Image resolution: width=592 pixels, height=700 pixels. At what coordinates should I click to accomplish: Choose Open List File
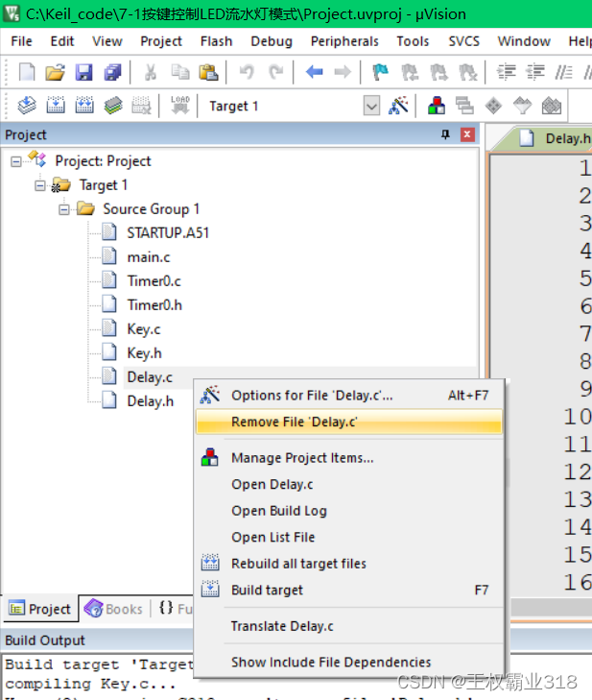349,537
